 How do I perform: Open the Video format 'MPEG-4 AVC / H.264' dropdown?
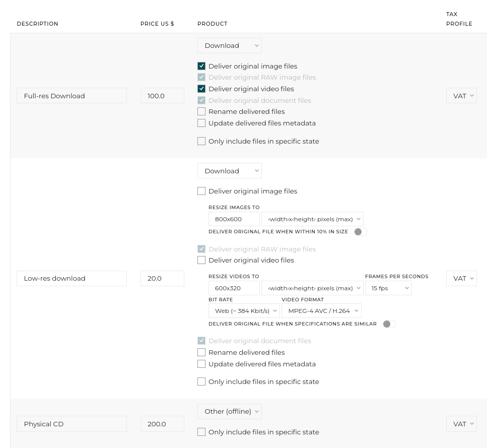321,311
